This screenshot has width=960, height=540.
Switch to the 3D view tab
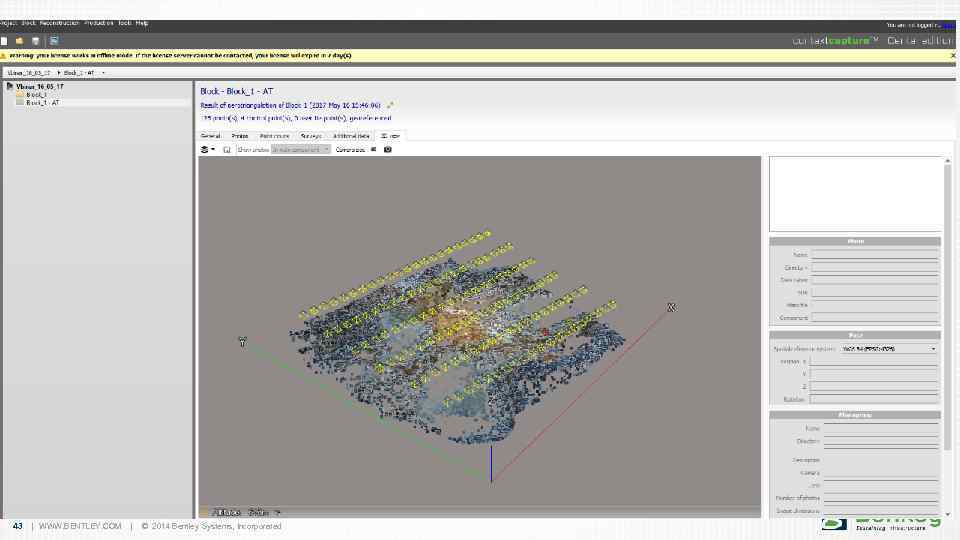[390, 136]
